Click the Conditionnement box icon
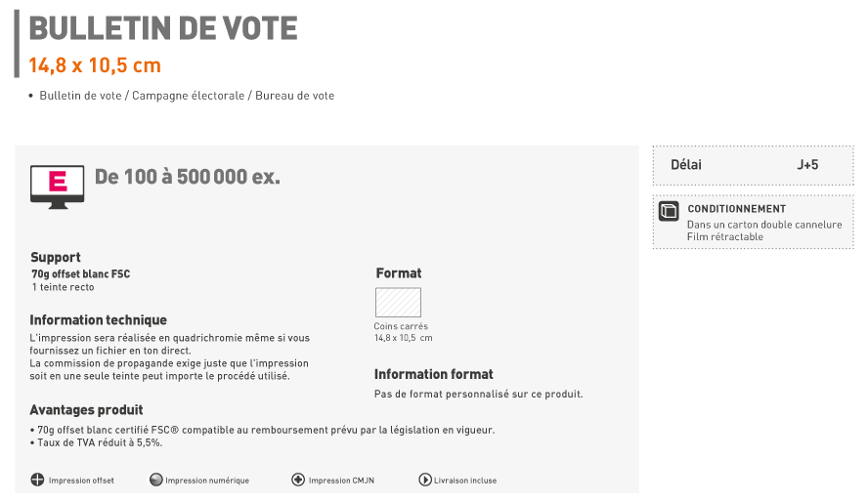 click(669, 211)
